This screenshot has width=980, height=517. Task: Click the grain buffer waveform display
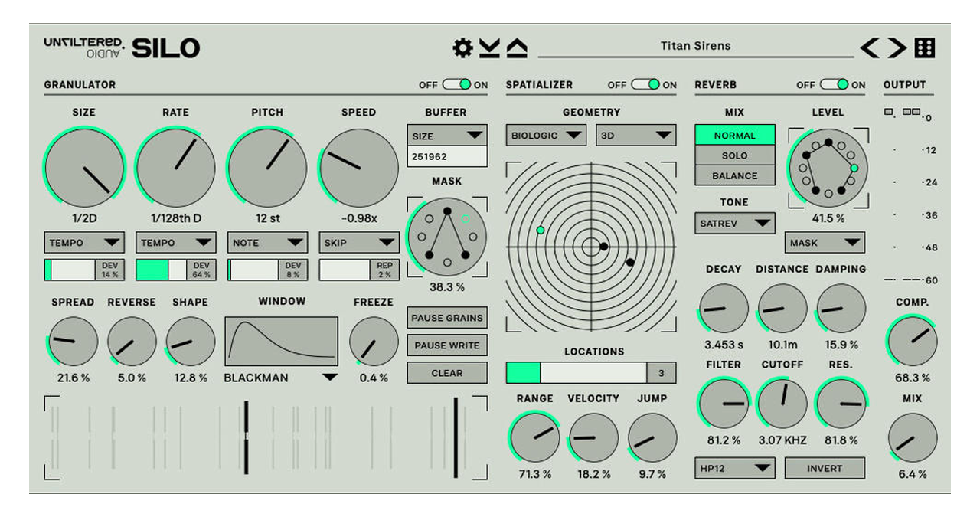(x=266, y=437)
